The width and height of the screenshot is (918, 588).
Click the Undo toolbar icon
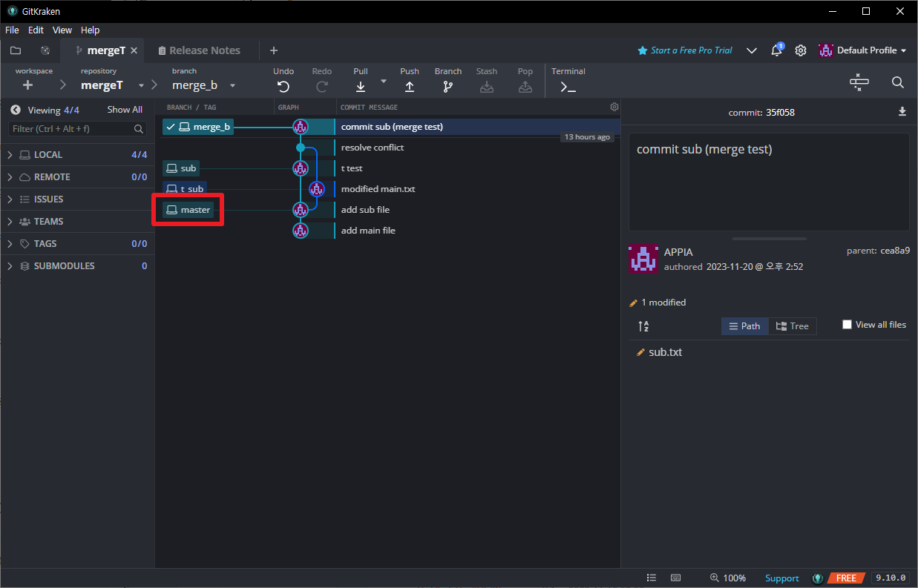click(283, 86)
